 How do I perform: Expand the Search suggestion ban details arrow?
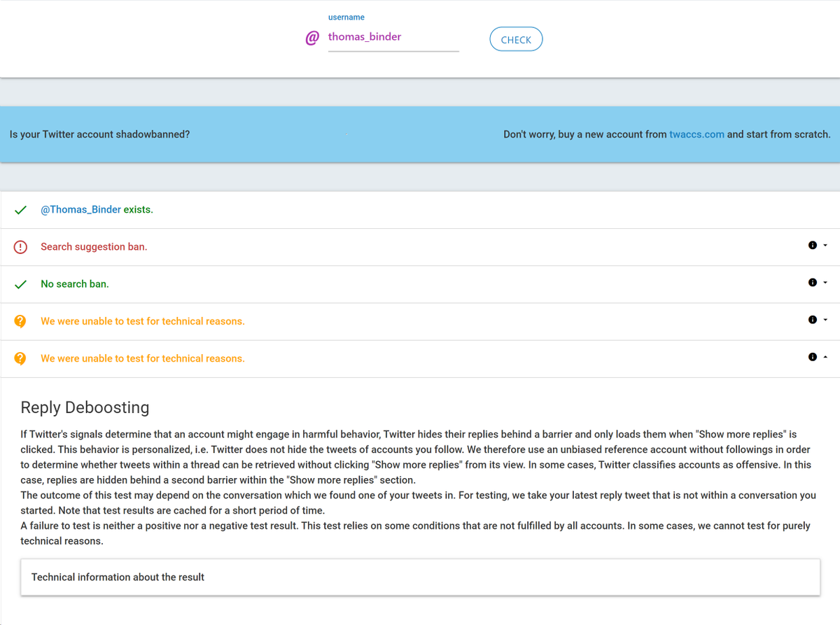(825, 246)
